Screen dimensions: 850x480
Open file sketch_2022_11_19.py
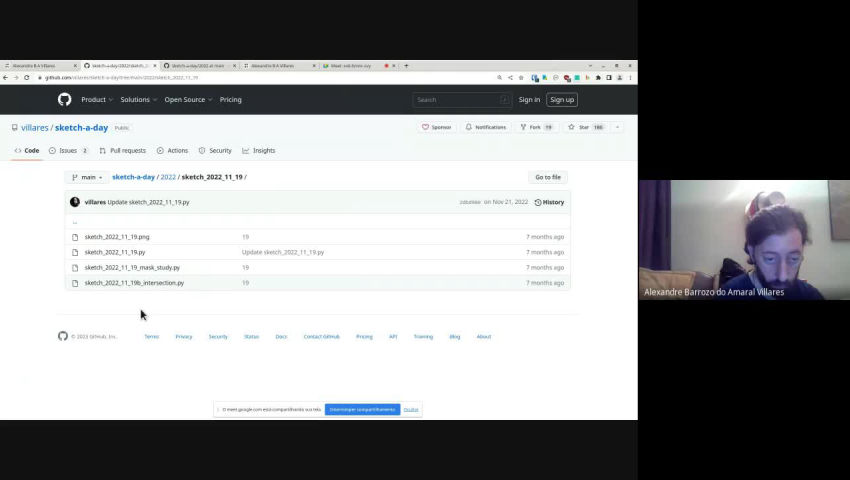point(115,252)
